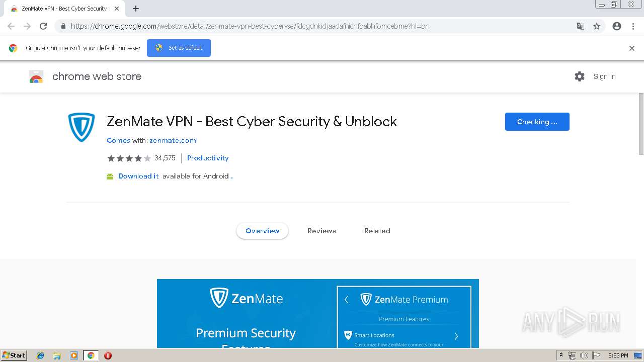Open the Related tab
Viewport: 644px width, 362px height.
click(377, 231)
